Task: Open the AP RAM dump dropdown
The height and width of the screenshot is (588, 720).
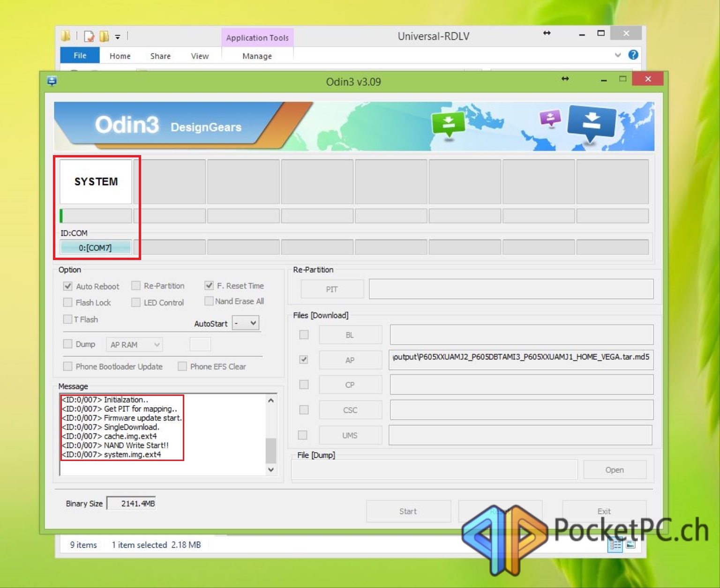Action: [135, 345]
